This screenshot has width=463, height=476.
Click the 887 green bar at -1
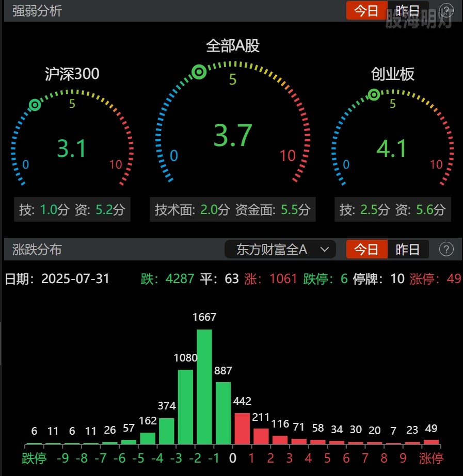(x=223, y=413)
